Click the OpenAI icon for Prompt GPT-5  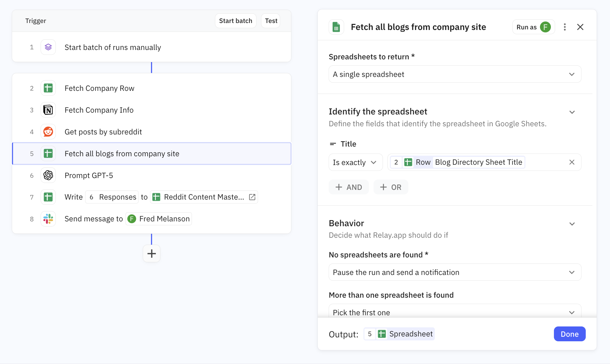[48, 175]
